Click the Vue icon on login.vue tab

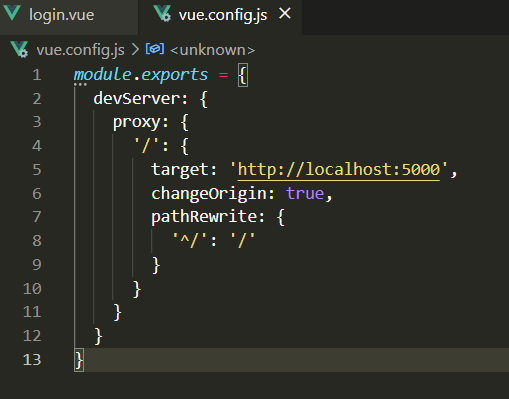[x=12, y=13]
